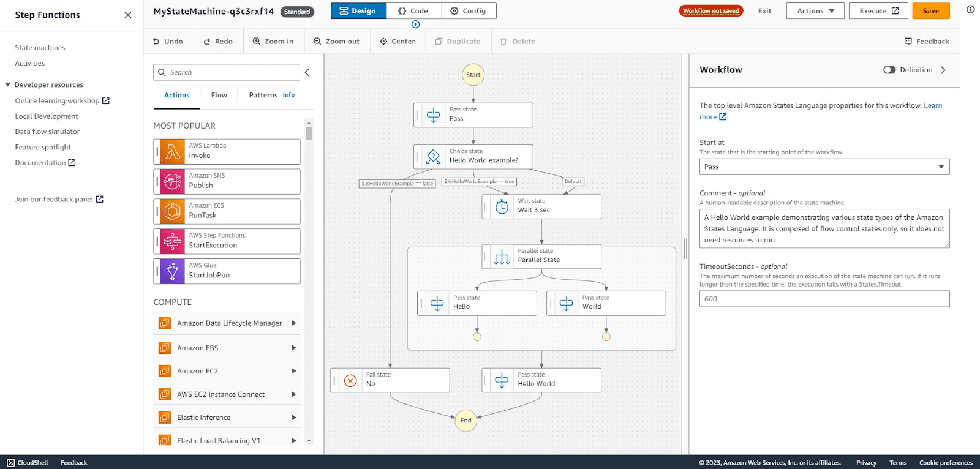Click the TimeoutSeconds input field
This screenshot has width=980, height=469.
coord(824,299)
